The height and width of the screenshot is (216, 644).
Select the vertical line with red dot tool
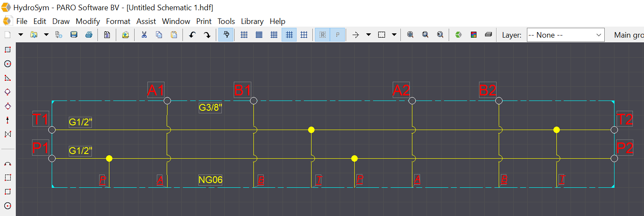[7, 120]
